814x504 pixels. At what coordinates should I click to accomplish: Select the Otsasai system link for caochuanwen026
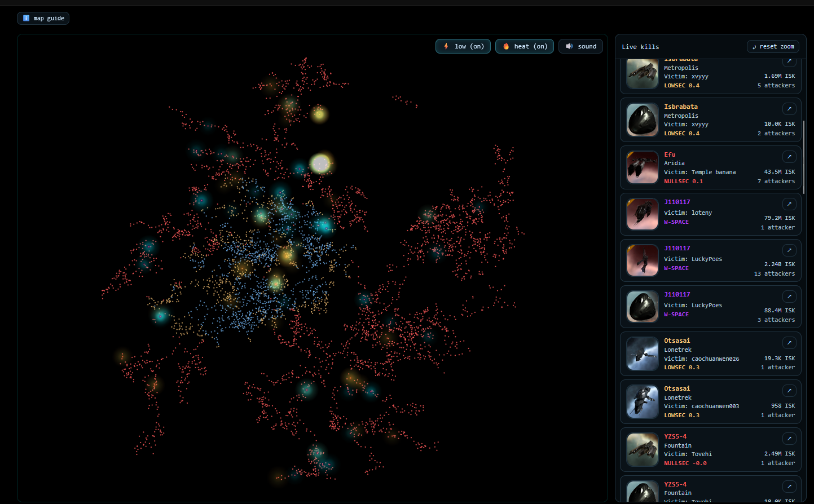point(677,341)
